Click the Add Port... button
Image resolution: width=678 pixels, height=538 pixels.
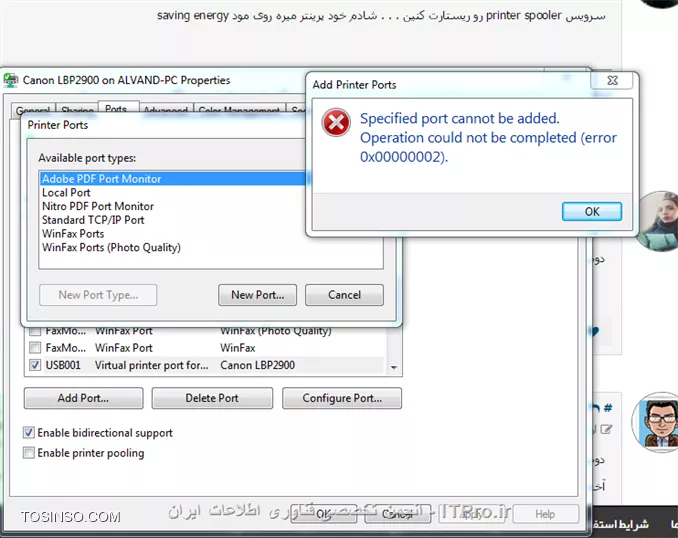[83, 398]
